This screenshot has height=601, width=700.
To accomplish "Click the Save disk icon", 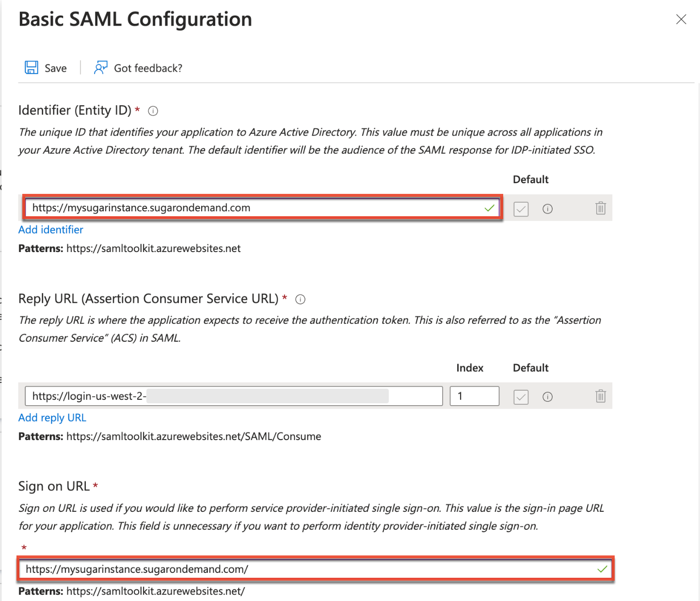I will click(x=31, y=67).
